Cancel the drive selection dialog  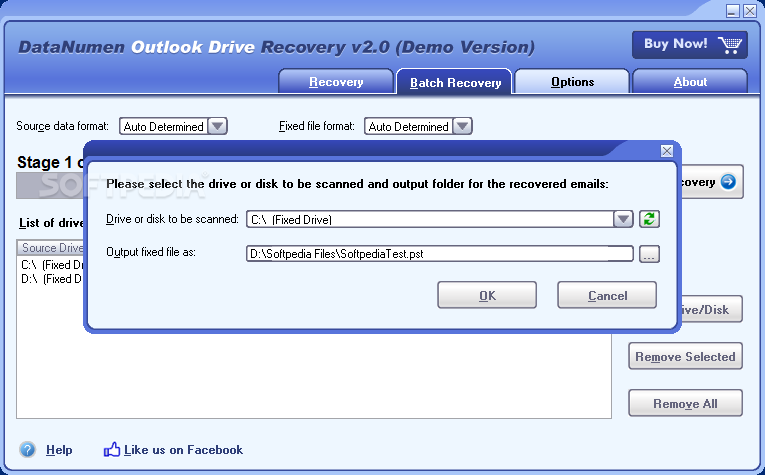click(607, 295)
